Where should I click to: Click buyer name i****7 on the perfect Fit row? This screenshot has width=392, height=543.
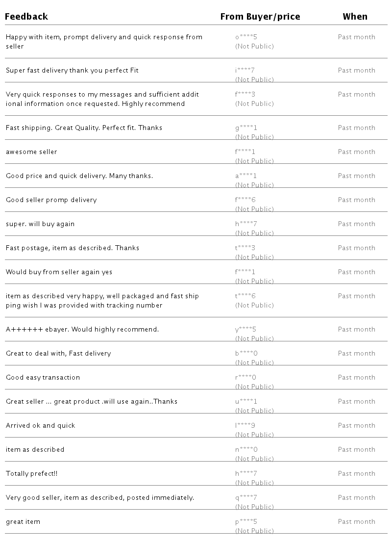(246, 71)
